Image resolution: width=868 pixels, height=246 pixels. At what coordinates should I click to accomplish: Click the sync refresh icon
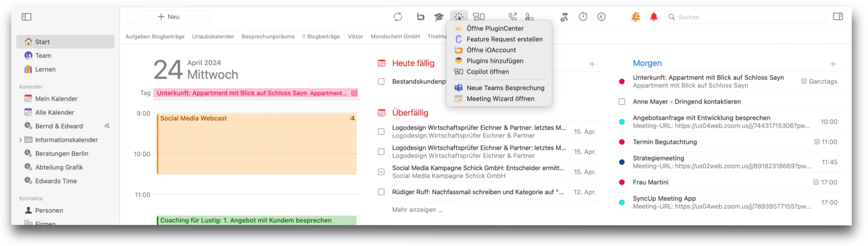[398, 17]
